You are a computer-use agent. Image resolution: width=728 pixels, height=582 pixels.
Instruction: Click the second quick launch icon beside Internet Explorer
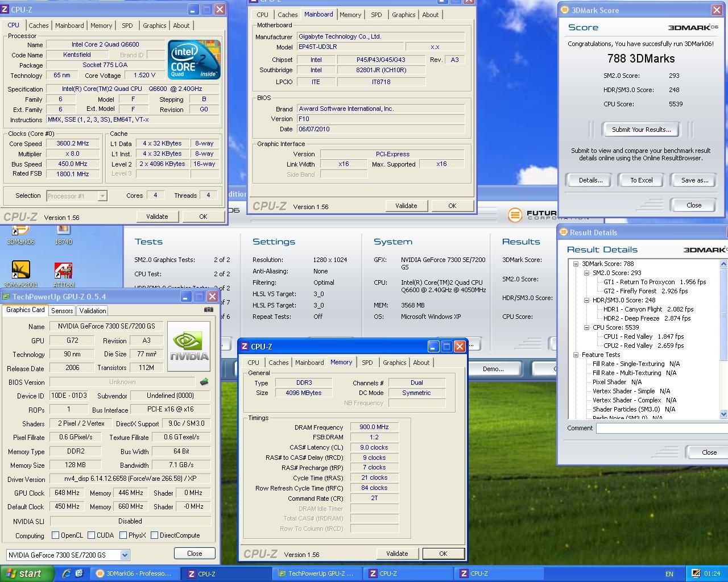[79, 573]
